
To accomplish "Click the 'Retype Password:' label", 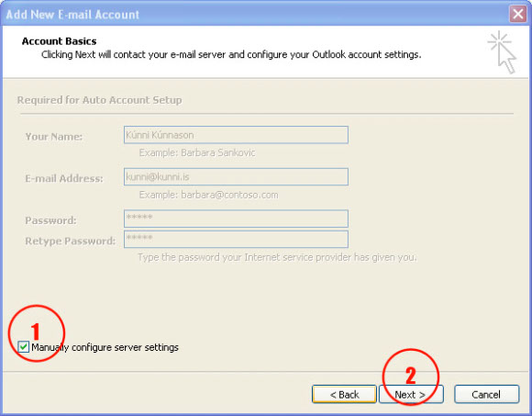I will click(x=71, y=241).
